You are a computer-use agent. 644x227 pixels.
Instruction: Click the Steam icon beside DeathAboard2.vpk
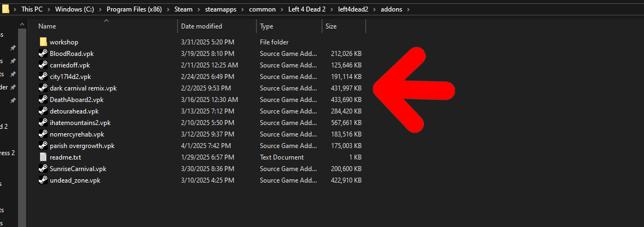click(43, 100)
